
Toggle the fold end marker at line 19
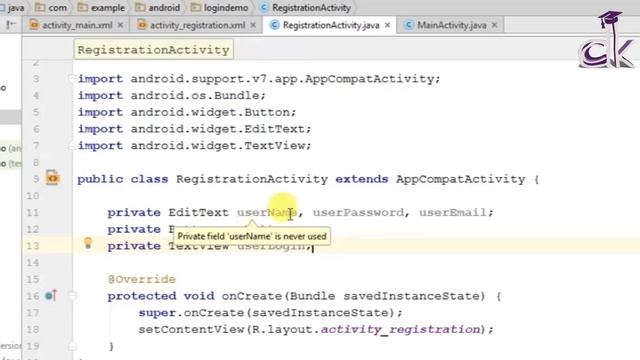[x=72, y=346]
